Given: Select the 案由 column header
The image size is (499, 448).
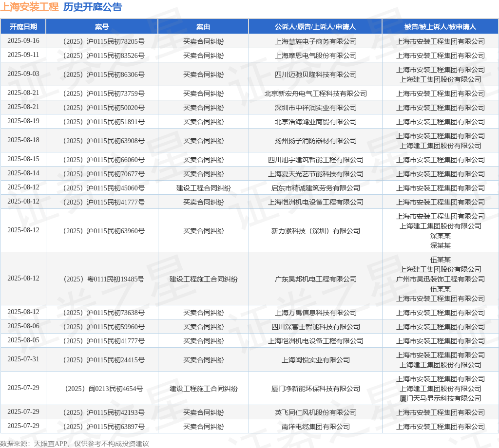Looking at the screenshot, I should pyautogui.click(x=203, y=27).
